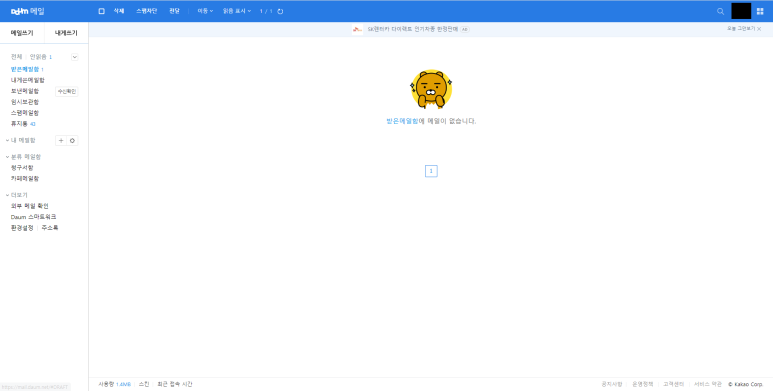Viewport: 773px width, 391px height.
Task: Open 서비스 약관 terms footer link
Action: 708,384
